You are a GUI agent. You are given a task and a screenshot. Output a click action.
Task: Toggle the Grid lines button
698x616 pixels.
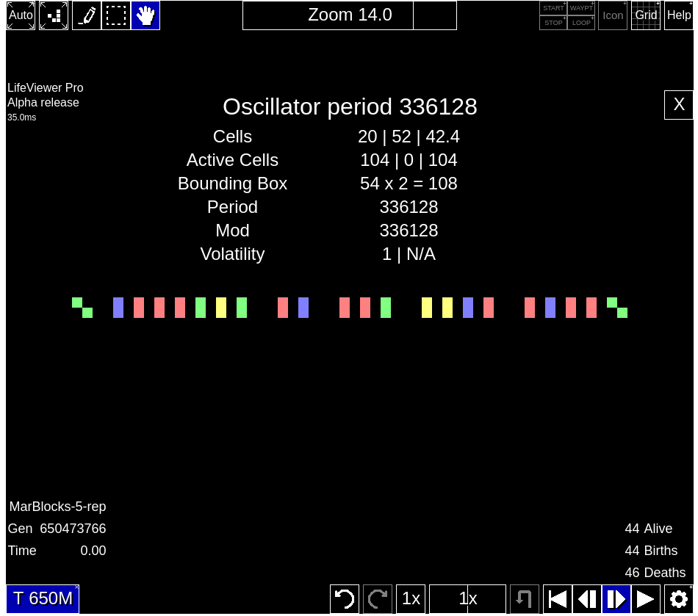[x=646, y=15]
